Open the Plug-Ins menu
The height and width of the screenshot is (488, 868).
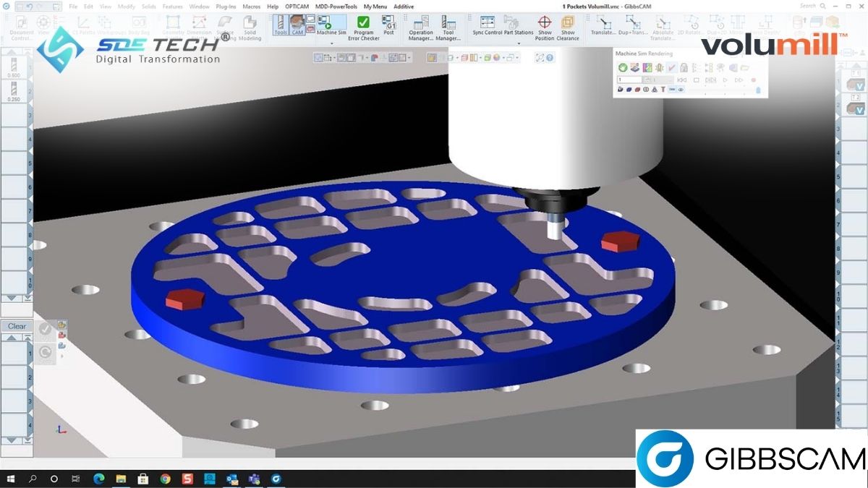(x=226, y=6)
